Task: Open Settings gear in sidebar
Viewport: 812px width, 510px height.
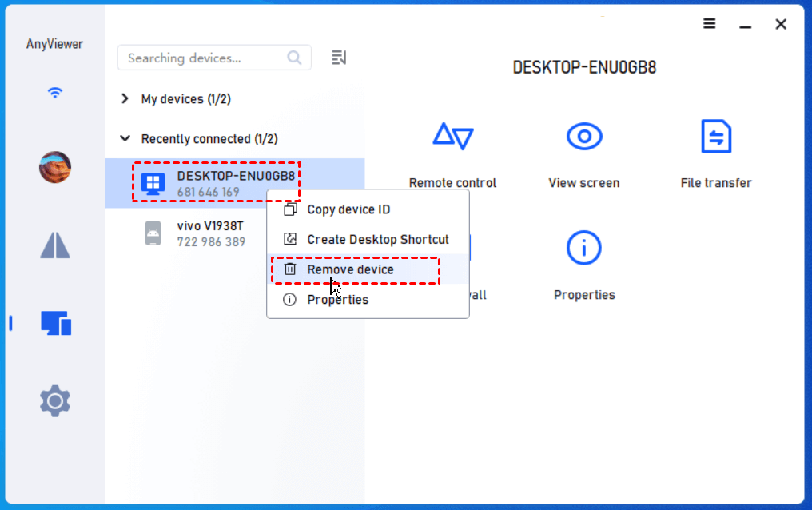Action: click(55, 400)
